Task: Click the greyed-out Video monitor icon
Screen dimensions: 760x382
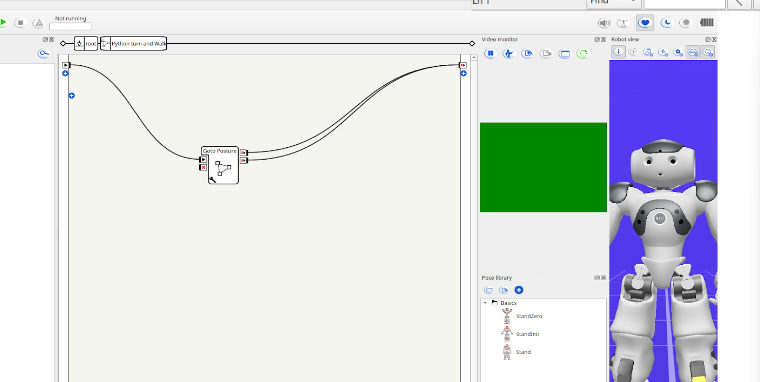Action: click(546, 53)
